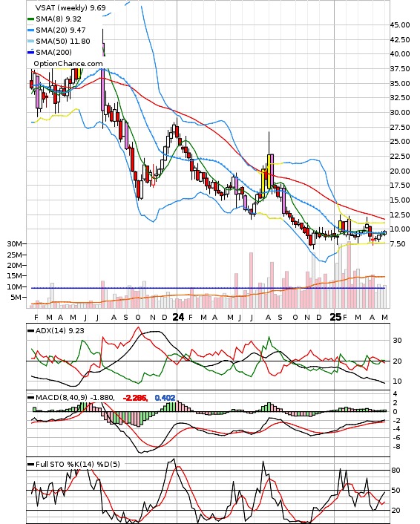This screenshot has width=420, height=524.
Task: Click the ADX 30 level axis label
Action: coord(397,341)
